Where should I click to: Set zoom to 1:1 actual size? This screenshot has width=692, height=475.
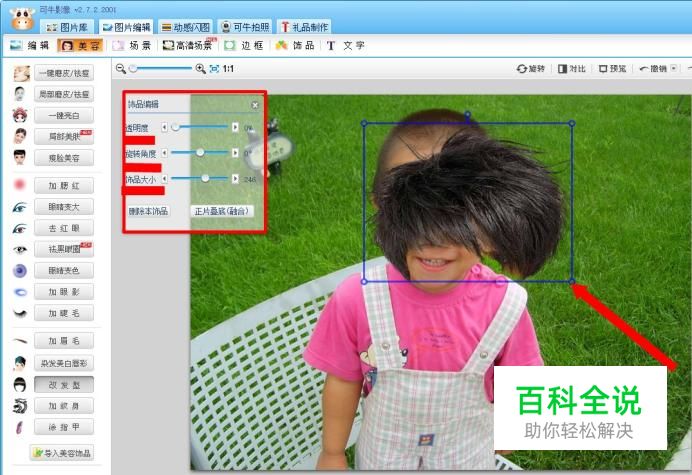click(x=228, y=69)
